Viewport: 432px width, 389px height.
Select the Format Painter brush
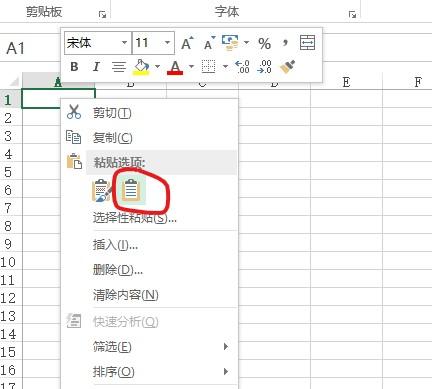click(x=287, y=67)
